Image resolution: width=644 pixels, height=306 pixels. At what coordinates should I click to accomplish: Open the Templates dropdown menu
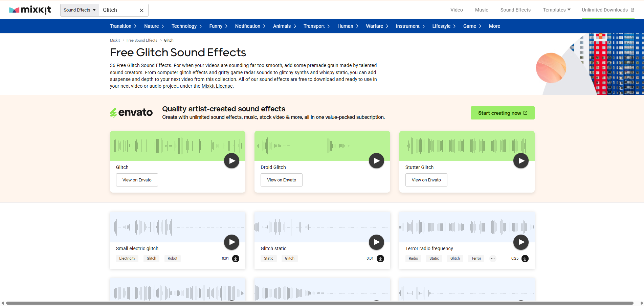[556, 10]
